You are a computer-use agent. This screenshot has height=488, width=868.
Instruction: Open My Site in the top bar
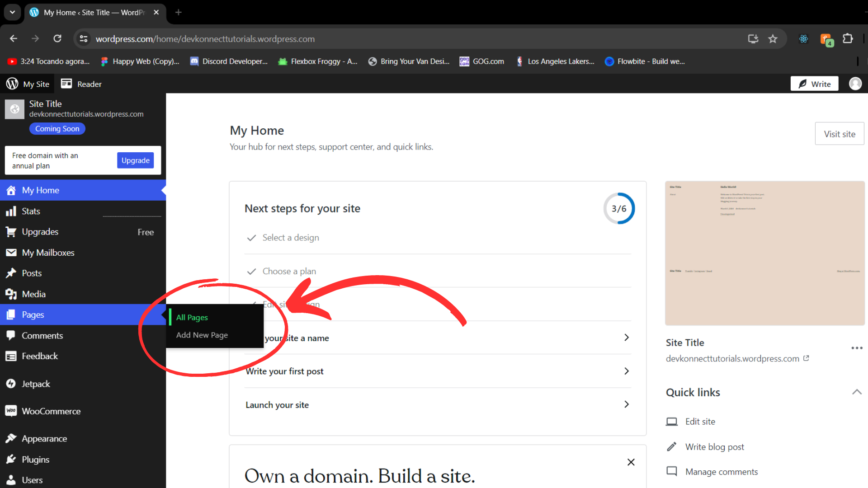(28, 84)
